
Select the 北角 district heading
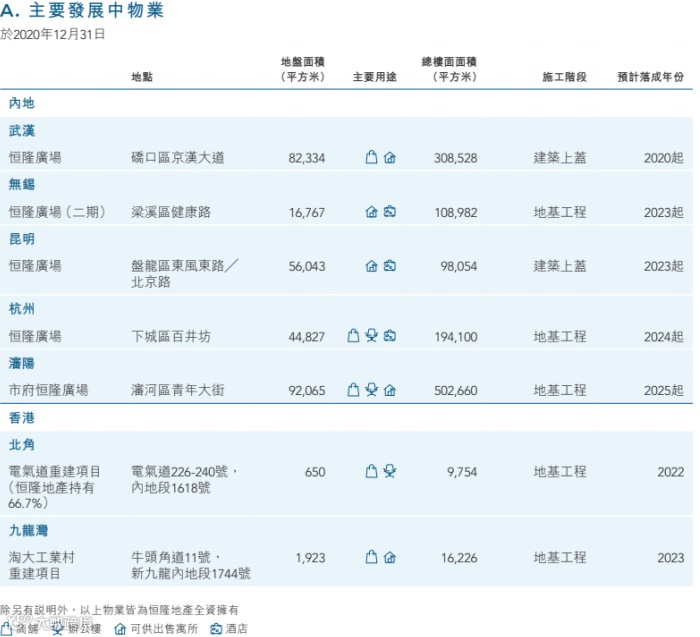tap(22, 445)
